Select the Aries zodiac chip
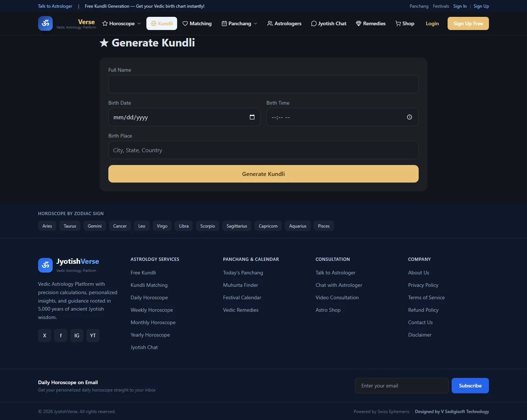527x420 pixels. (x=47, y=226)
